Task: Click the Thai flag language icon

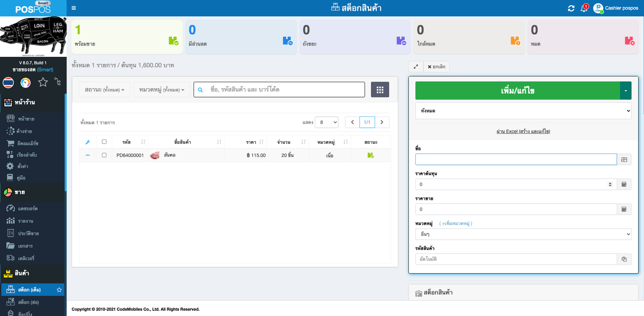Action: pos(8,83)
